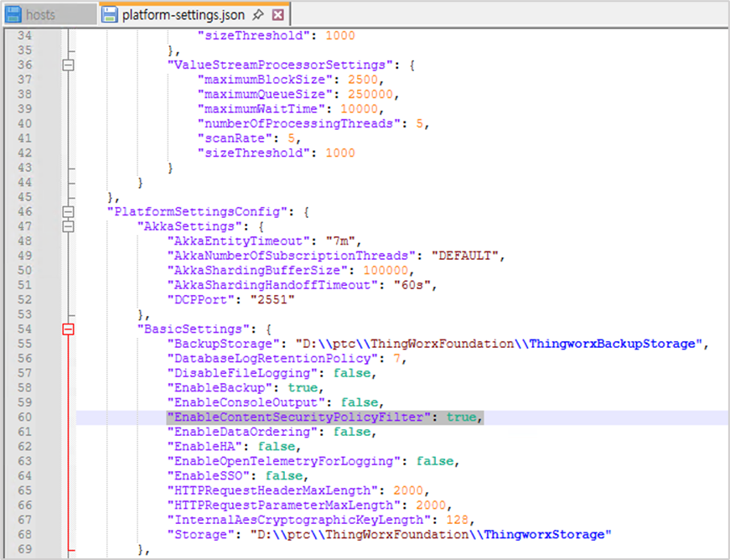Image resolution: width=730 pixels, height=560 pixels.
Task: Click the save icon on hosts tab
Action: pos(13,14)
